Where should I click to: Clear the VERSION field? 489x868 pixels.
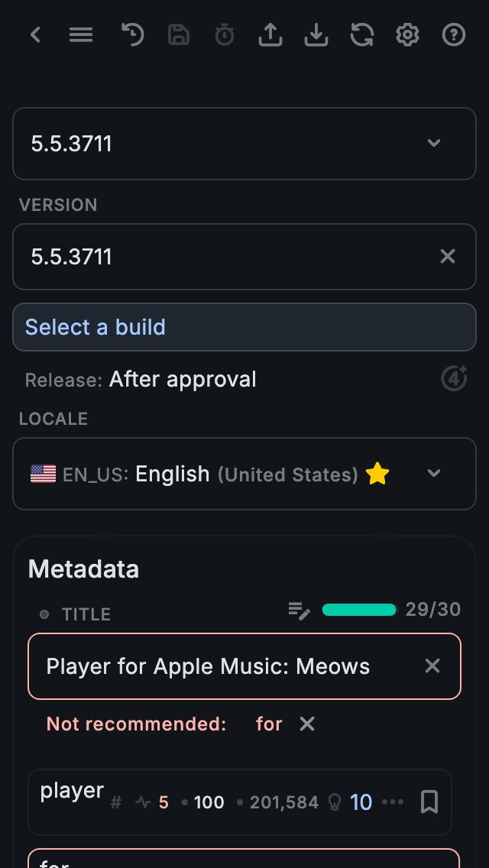[448, 257]
